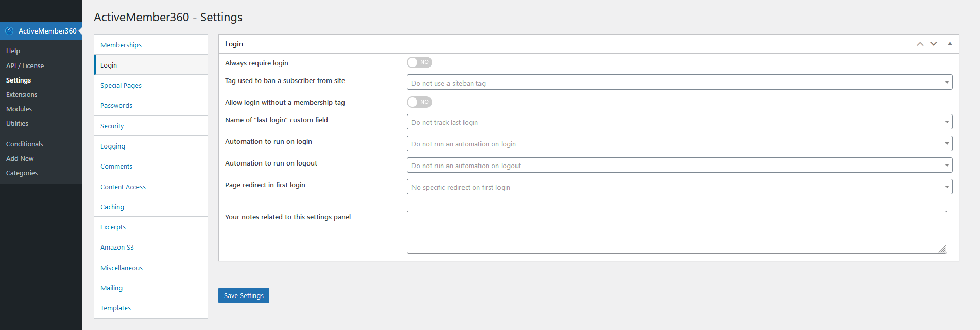Viewport: 980px width, 330px height.
Task: Open the API / License page
Action: pyautogui.click(x=25, y=65)
